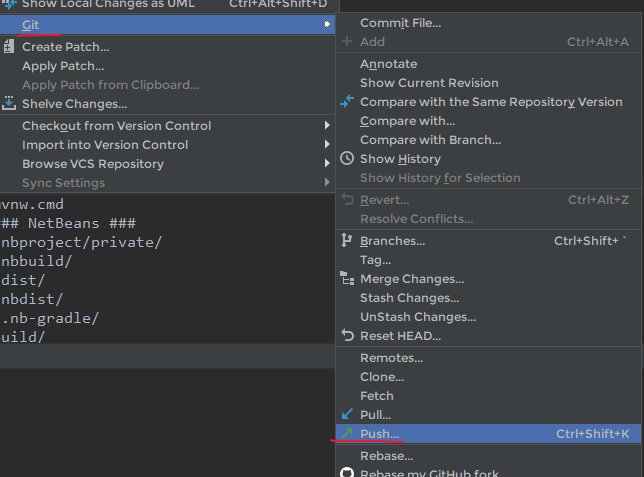Click the Shelve Changes icon
The width and height of the screenshot is (644, 477).
9,104
